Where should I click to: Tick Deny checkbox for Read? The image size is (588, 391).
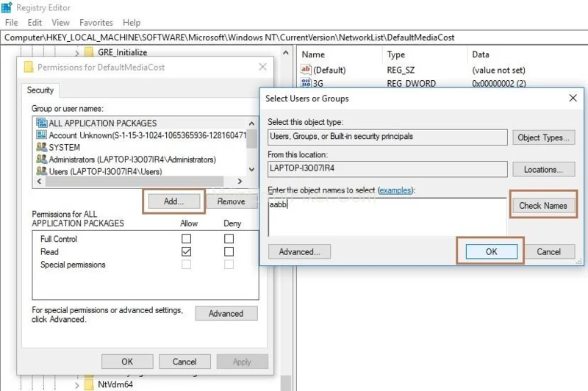(x=229, y=251)
